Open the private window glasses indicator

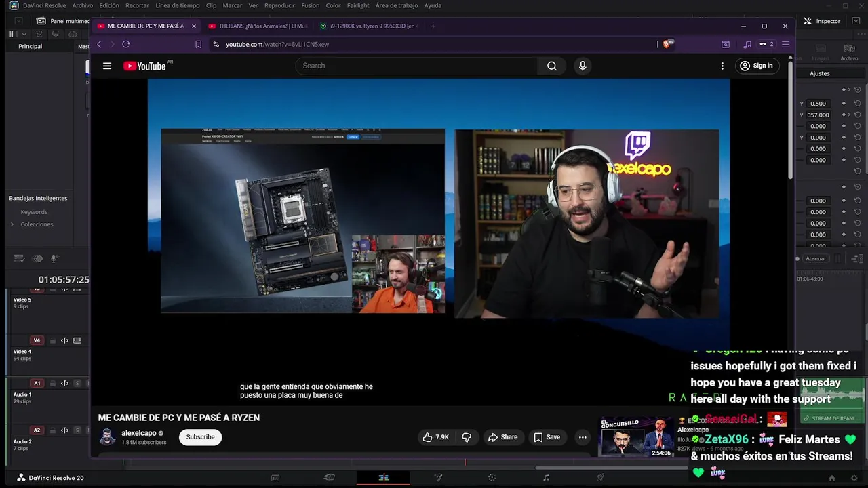[766, 44]
